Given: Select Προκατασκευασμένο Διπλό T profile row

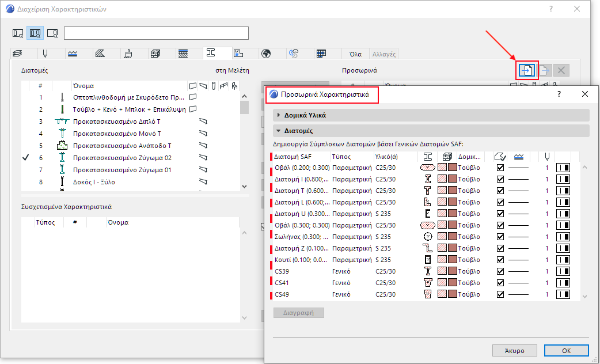Looking at the screenshot, I should [x=130, y=122].
